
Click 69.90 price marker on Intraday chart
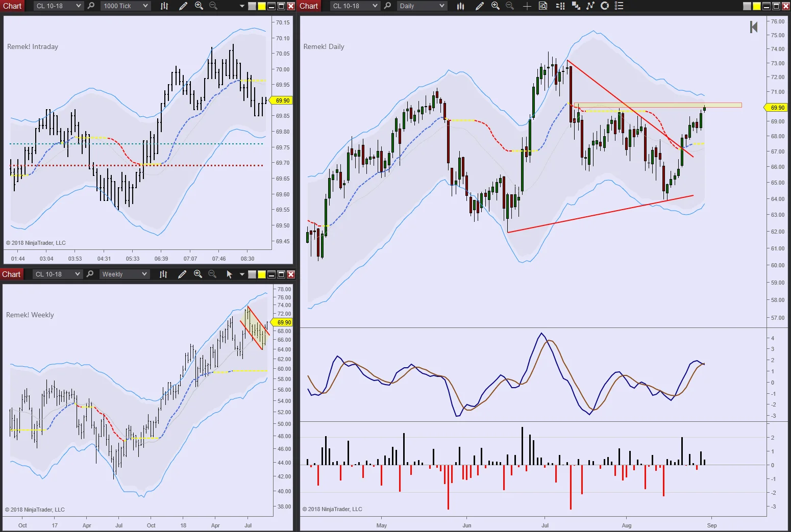(281, 100)
